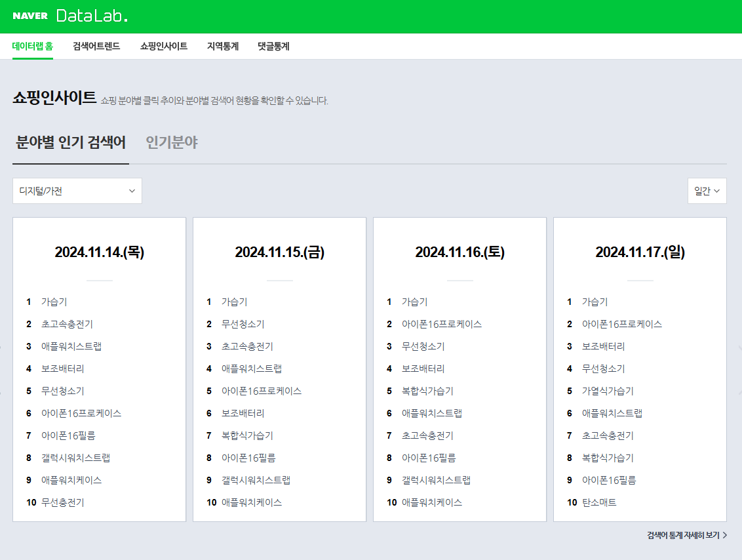This screenshot has height=560, width=742.
Task: Switch to the 인기분야 tab
Action: [170, 140]
